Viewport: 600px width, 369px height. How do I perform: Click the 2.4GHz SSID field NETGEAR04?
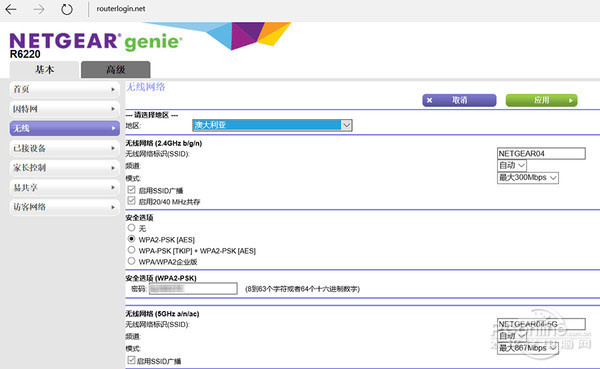pyautogui.click(x=541, y=153)
